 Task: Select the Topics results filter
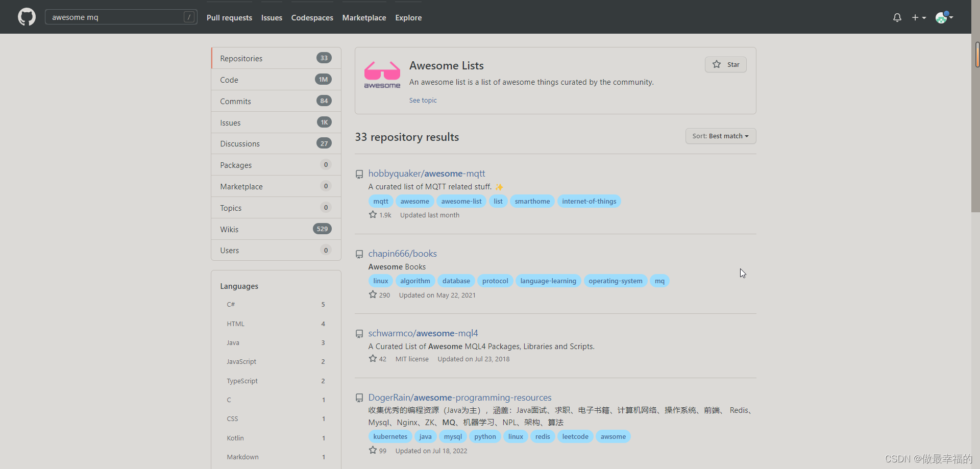coord(276,208)
